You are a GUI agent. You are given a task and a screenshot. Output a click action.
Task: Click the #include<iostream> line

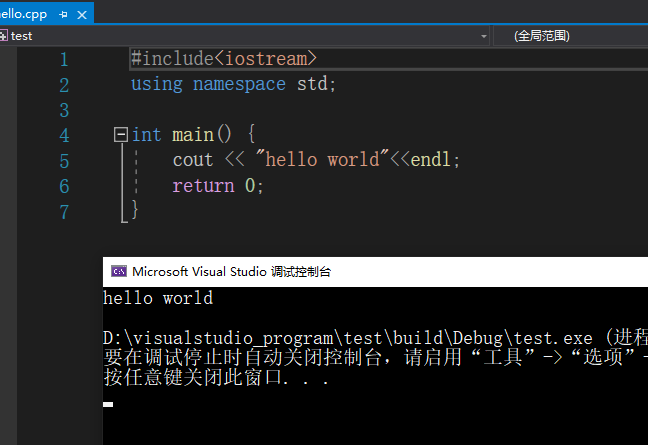(x=224, y=59)
